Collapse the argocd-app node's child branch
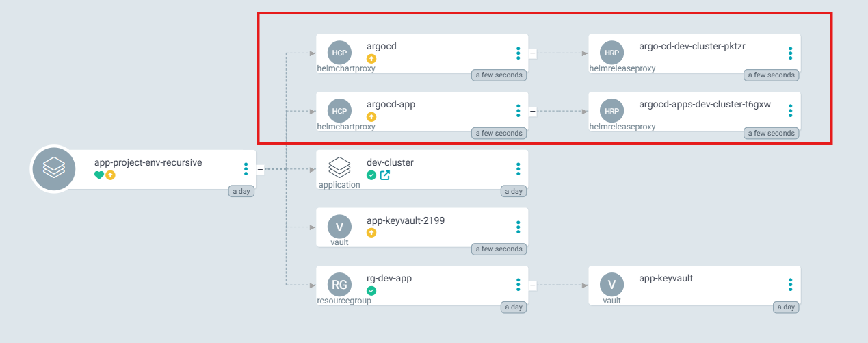 pos(532,111)
